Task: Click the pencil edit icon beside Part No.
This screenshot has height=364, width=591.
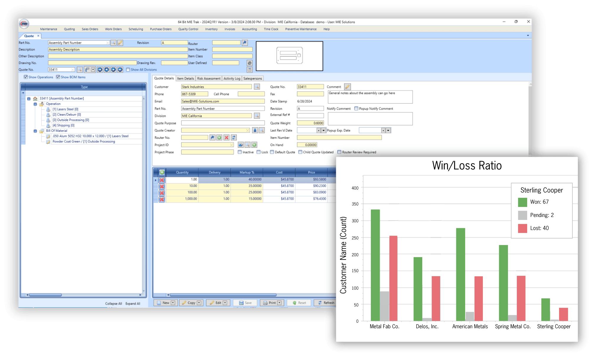Action: 120,43
